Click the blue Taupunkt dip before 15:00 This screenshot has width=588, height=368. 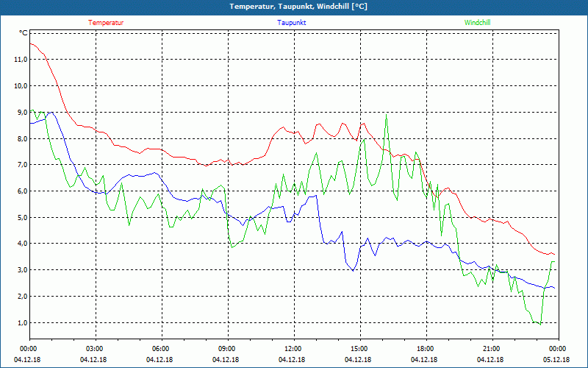click(x=353, y=270)
